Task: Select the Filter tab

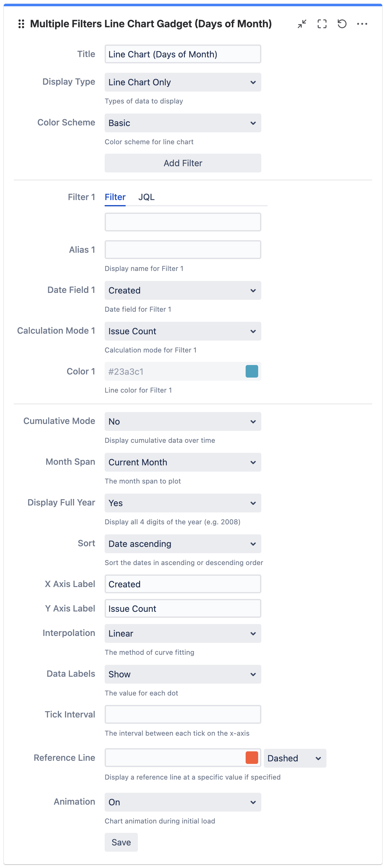Action: 115,197
